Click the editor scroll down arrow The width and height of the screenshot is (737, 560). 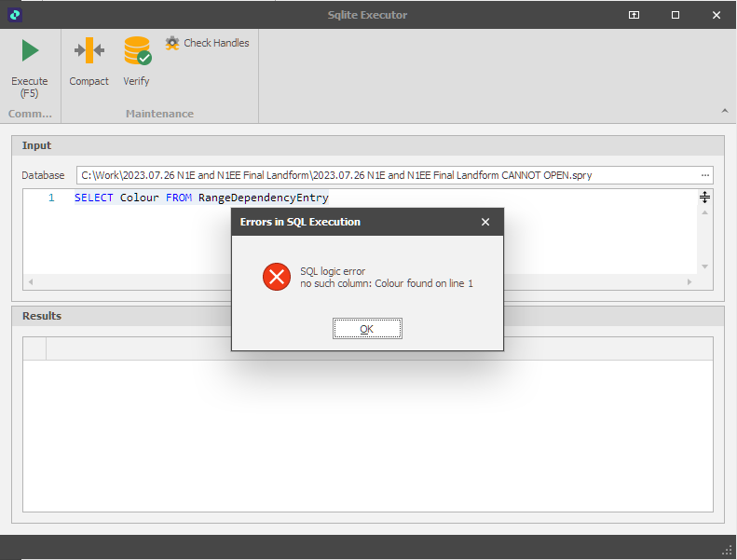click(704, 266)
